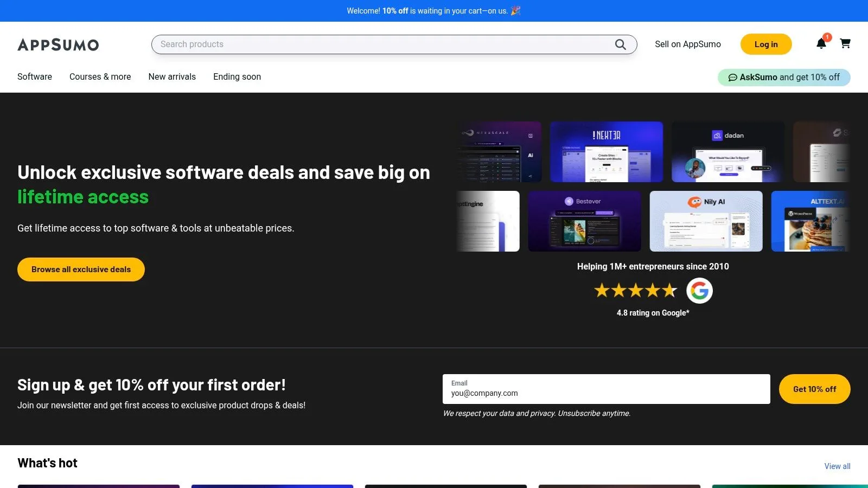The width and height of the screenshot is (868, 488).
Task: Open the Software menu
Action: (35, 77)
